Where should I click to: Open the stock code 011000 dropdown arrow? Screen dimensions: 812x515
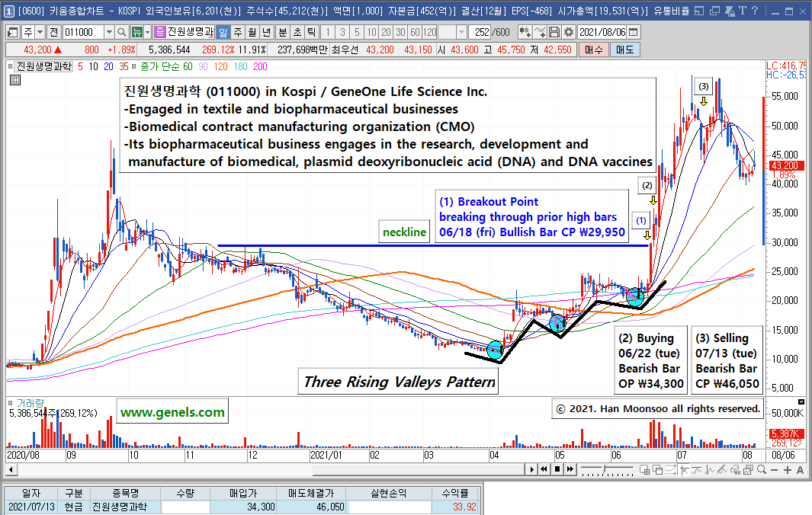[109, 32]
